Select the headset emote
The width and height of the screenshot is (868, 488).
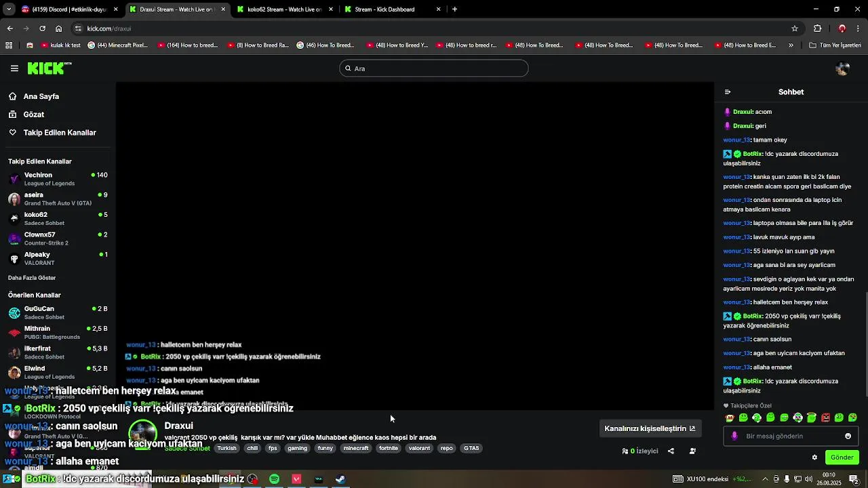[x=757, y=418]
